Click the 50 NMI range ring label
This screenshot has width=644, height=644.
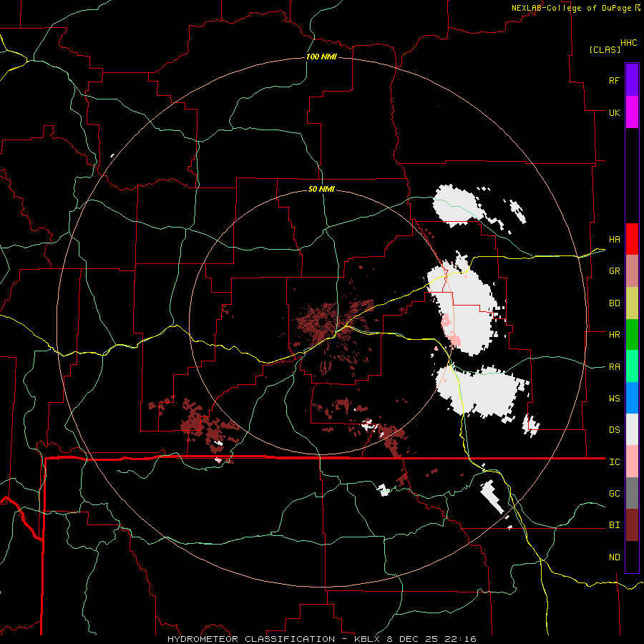pos(321,189)
